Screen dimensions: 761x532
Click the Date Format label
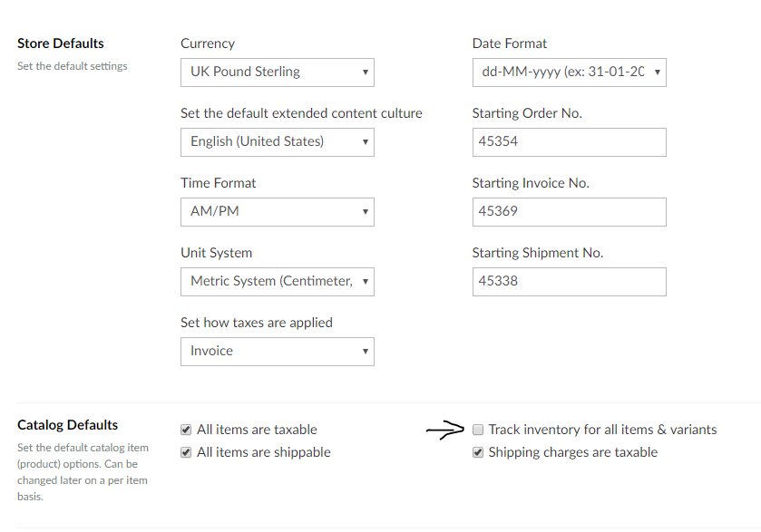click(x=510, y=44)
